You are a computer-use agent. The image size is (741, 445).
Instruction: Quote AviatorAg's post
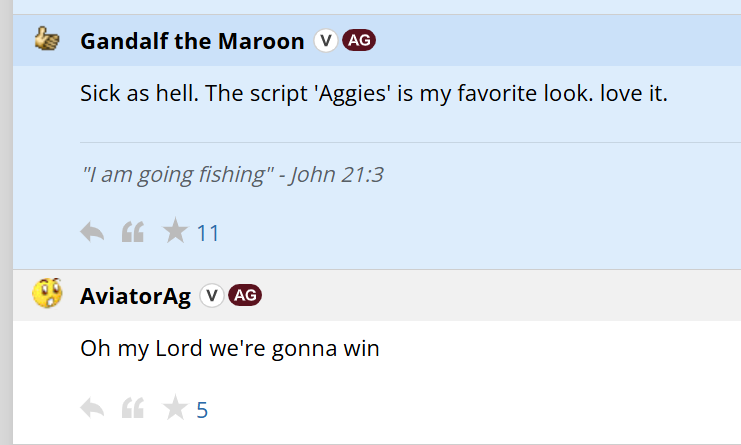tap(133, 408)
